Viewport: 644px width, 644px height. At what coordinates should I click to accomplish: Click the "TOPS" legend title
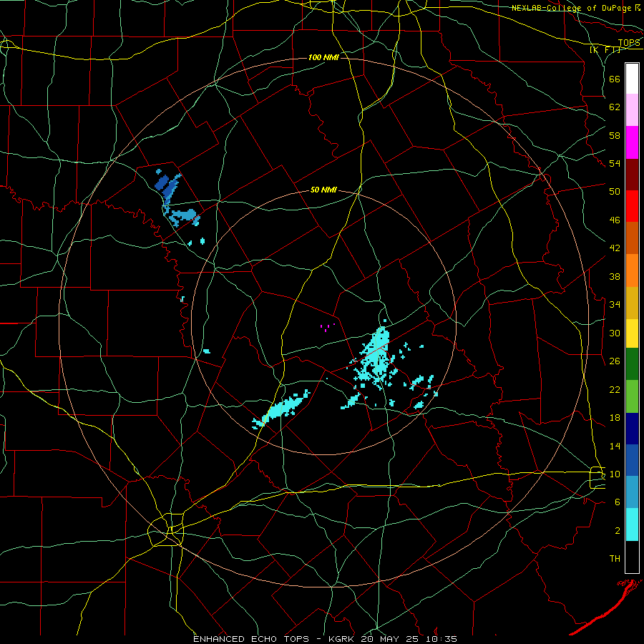point(629,43)
